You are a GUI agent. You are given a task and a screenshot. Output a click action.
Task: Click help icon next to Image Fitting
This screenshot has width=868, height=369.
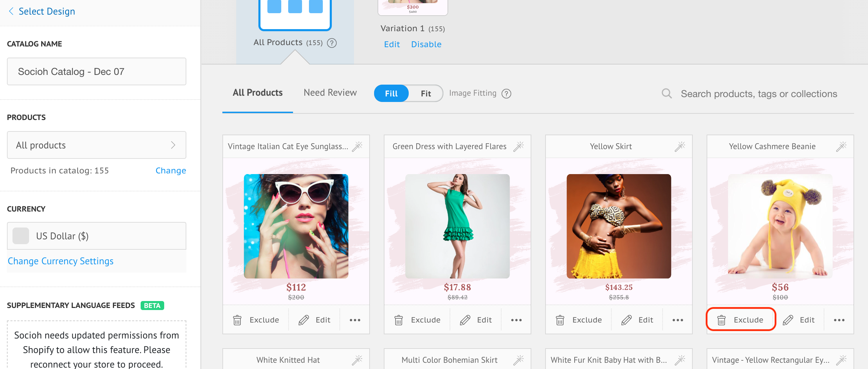[506, 94]
